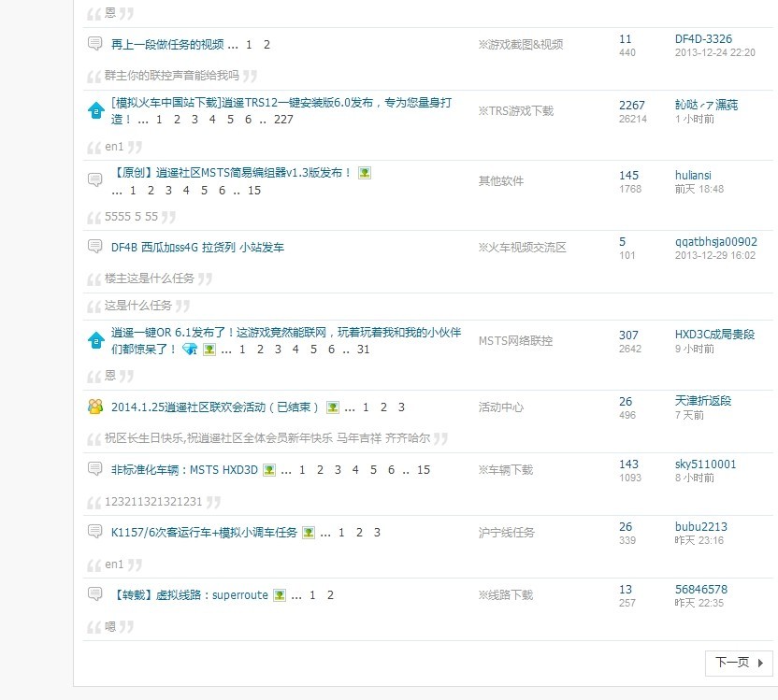Go to page 3 of 联欢会活动 thread
Image resolution: width=778 pixels, height=700 pixels.
click(401, 407)
